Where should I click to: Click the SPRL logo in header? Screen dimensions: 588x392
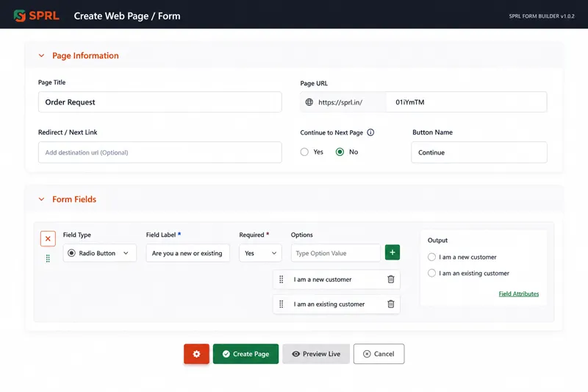(x=36, y=15)
